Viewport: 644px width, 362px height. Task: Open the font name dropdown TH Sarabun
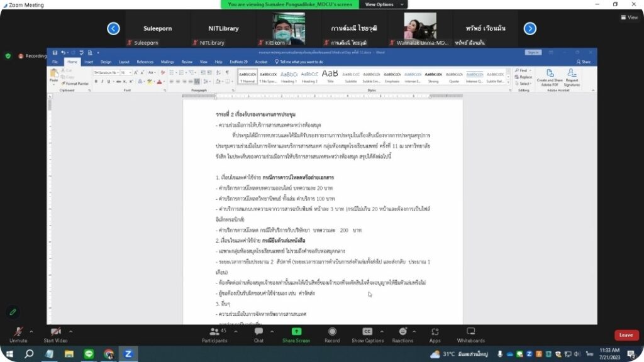pos(106,73)
